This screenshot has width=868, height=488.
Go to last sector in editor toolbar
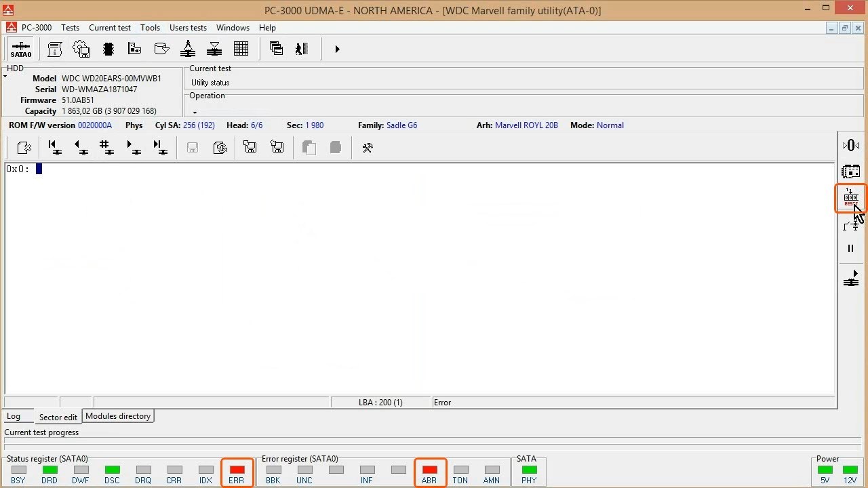click(x=160, y=148)
